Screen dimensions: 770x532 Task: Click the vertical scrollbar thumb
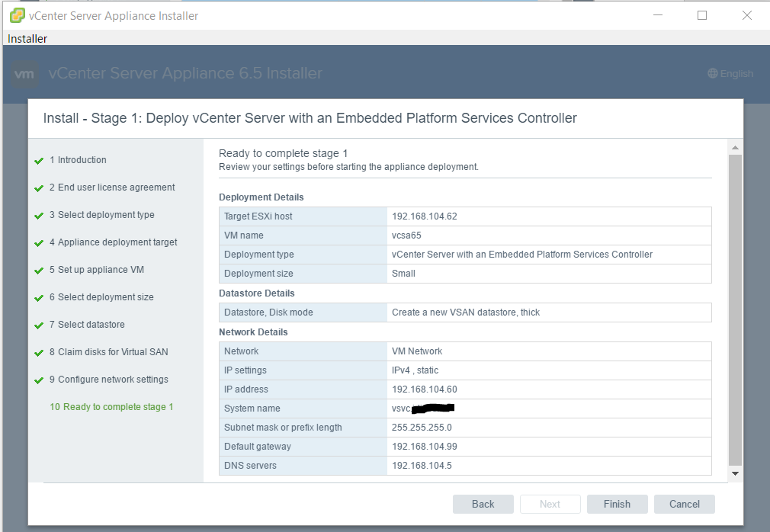pos(735,309)
